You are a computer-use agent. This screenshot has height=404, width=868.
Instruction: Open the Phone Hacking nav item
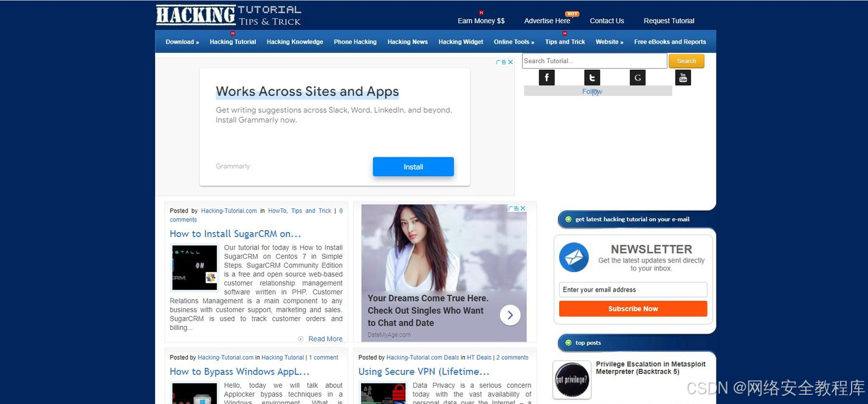pyautogui.click(x=355, y=42)
